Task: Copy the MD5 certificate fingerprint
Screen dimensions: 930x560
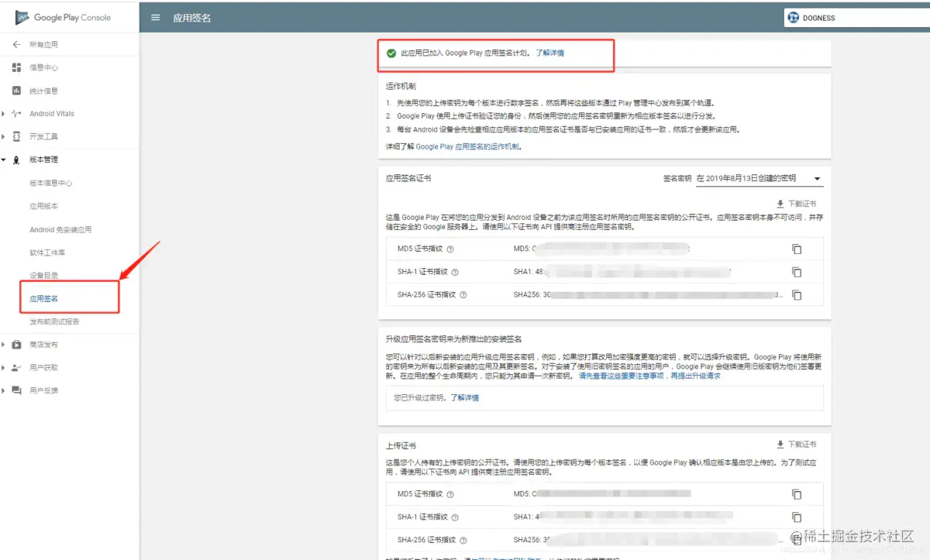Action: (797, 249)
